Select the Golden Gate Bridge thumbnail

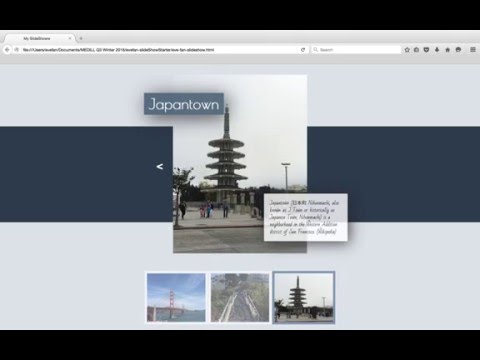(176, 298)
